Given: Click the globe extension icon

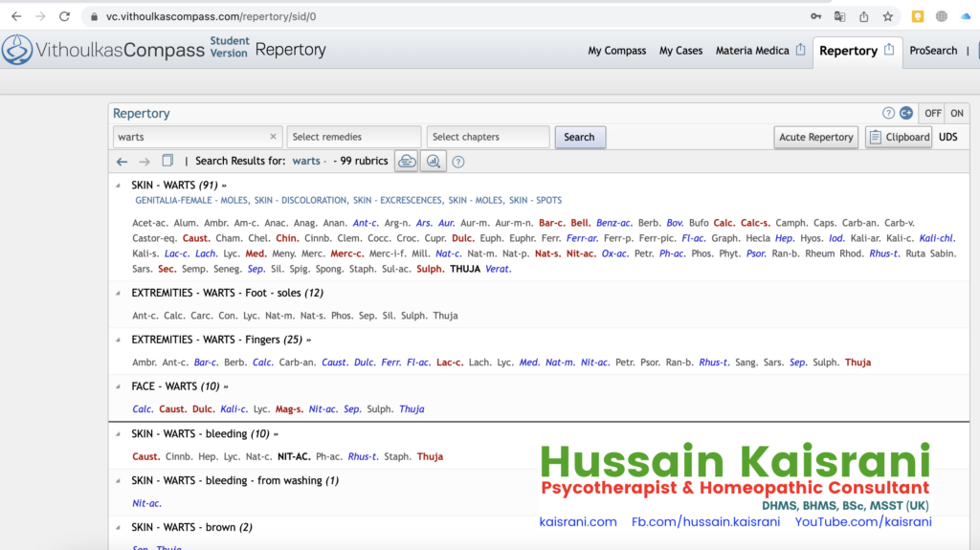Looking at the screenshot, I should (942, 16).
